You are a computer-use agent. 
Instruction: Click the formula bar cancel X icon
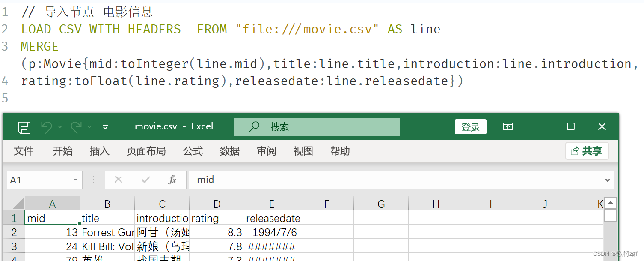pos(119,180)
